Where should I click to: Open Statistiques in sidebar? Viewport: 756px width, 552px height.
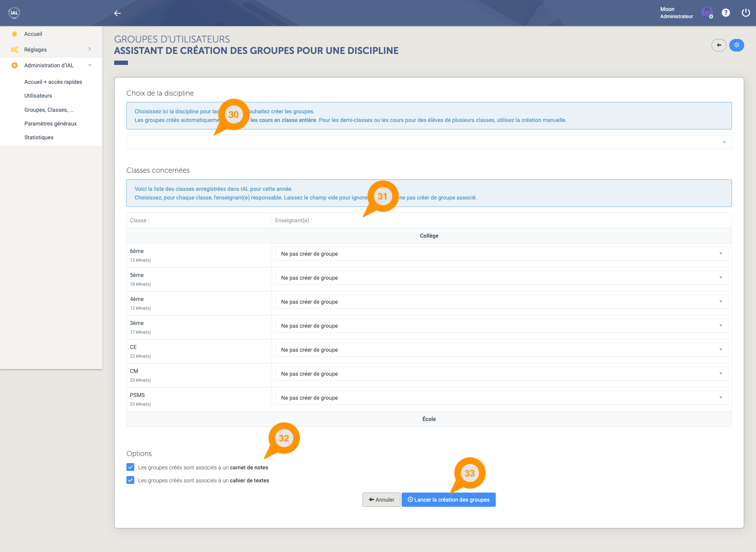pyautogui.click(x=39, y=137)
